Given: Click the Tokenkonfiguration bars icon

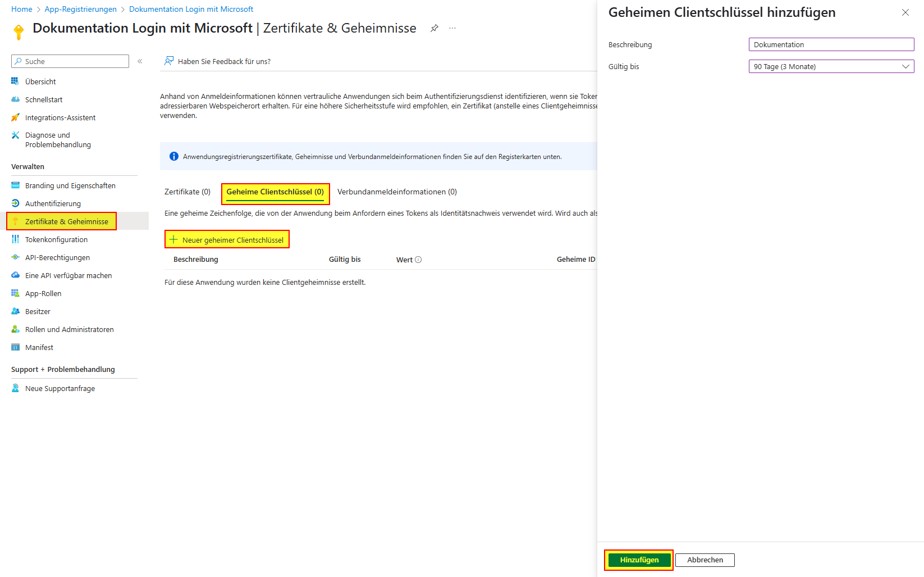Looking at the screenshot, I should (x=15, y=239).
